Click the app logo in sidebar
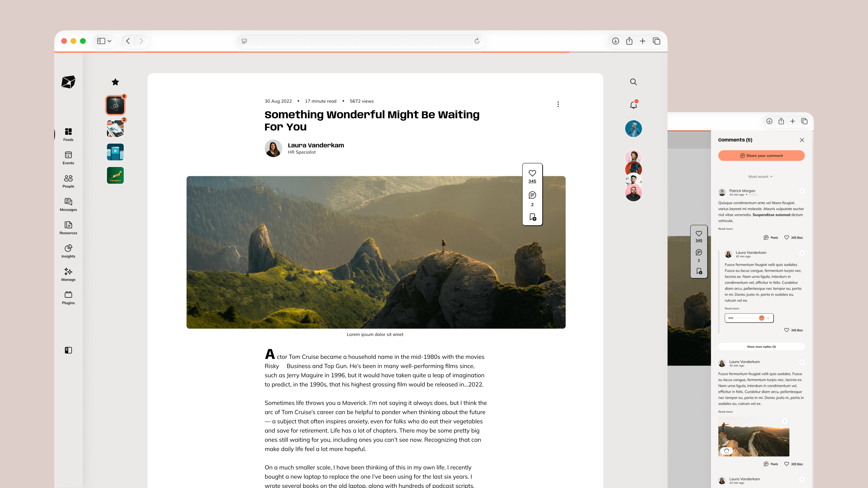This screenshot has width=868, height=488. point(68,82)
